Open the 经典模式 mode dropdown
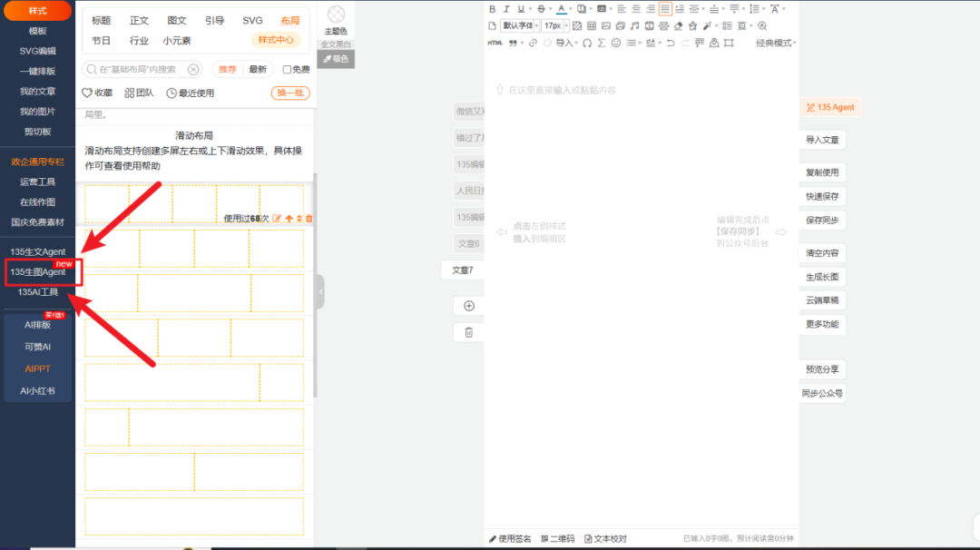 (x=776, y=44)
